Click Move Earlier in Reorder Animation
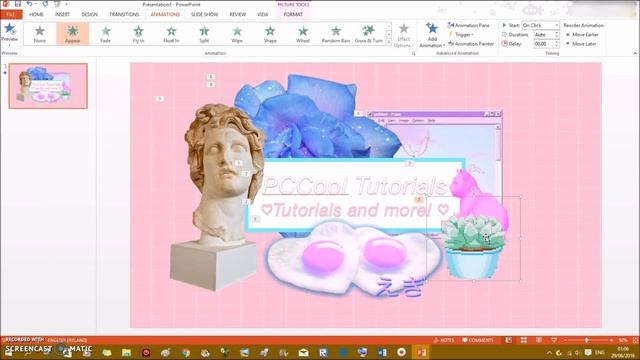640x360 pixels. [582, 35]
